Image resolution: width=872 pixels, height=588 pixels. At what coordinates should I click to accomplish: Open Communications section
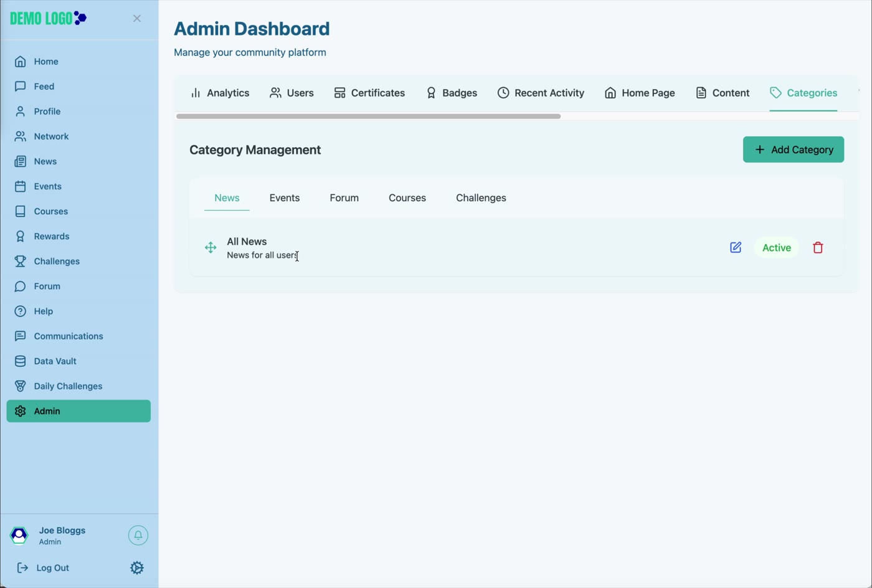click(x=78, y=336)
